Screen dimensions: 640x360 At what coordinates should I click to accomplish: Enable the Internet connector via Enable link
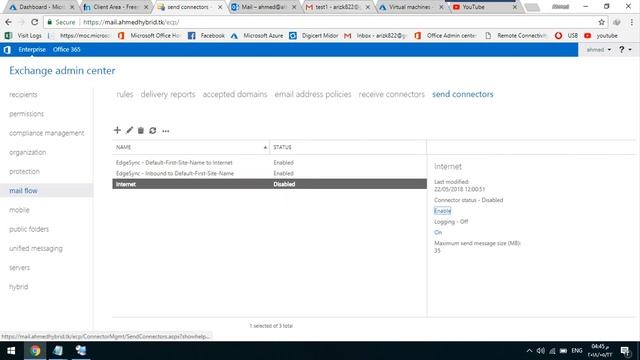(442, 211)
